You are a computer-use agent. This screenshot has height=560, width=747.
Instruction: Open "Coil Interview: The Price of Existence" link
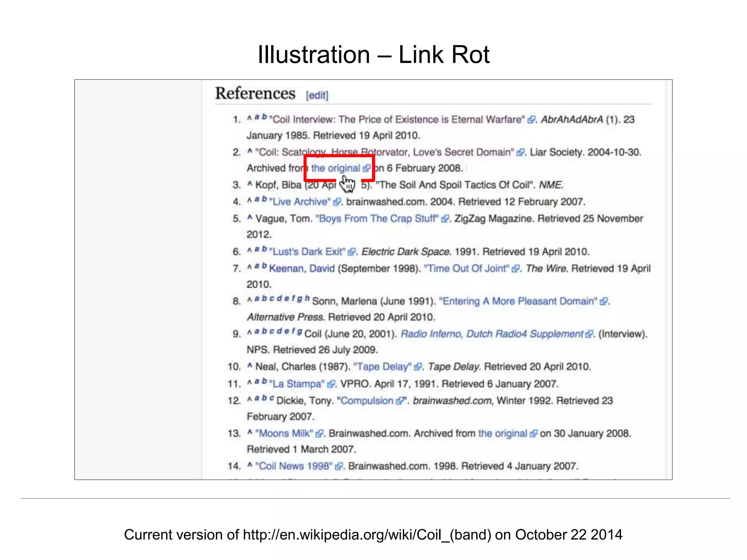tap(397, 120)
